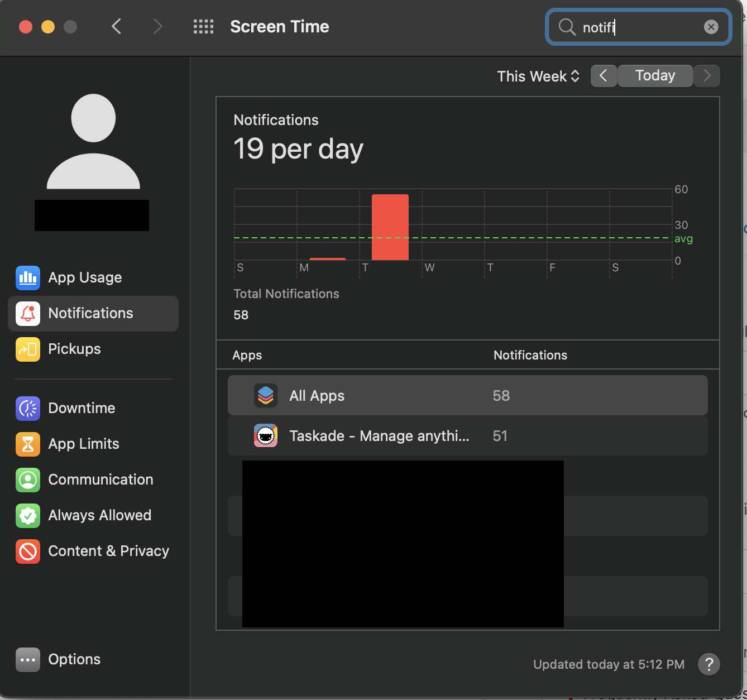Clear the search field text
This screenshot has height=700, width=747.
(x=711, y=27)
